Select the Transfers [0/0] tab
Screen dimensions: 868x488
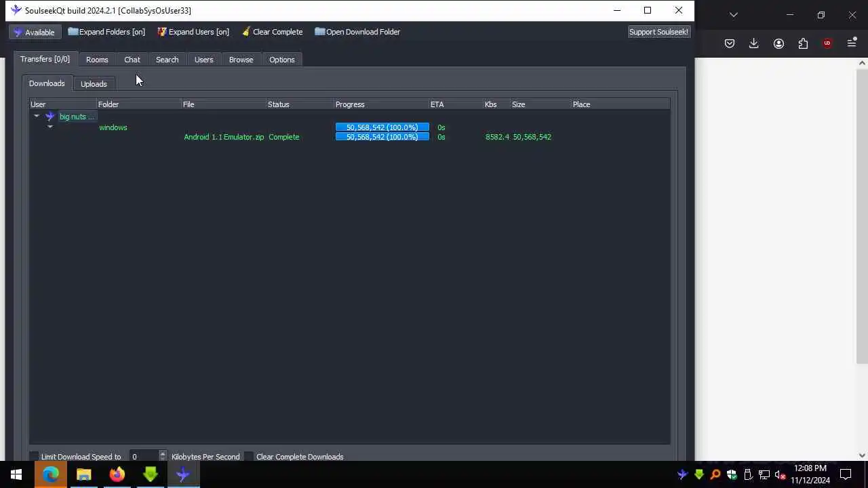[x=45, y=59]
